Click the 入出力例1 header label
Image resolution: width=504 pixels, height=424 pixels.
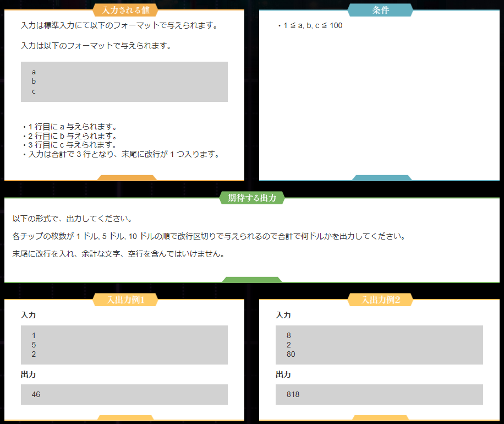pos(125,300)
